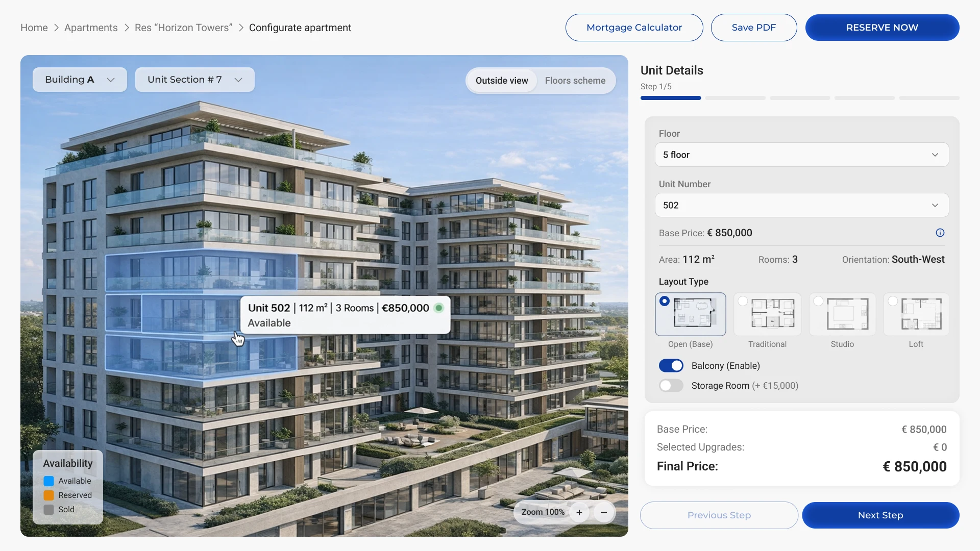Switch to the Floors scheme view
Image resolution: width=980 pixels, height=551 pixels.
point(575,80)
